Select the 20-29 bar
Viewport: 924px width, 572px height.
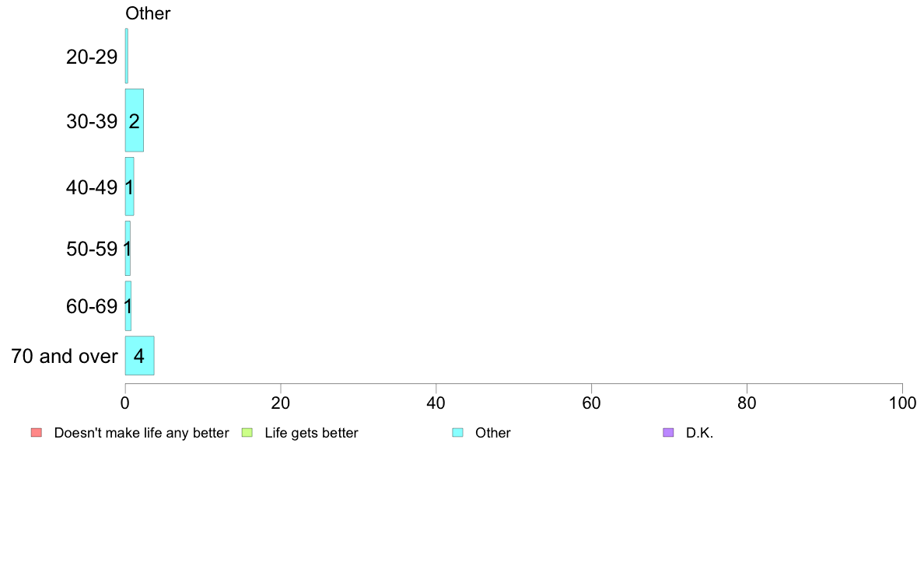(x=127, y=56)
